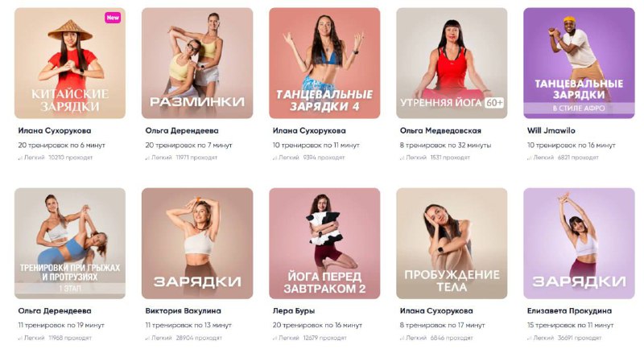Image resolution: width=644 pixels, height=349 pixels.
Task: Click the pink New badge on Китайские зарядки
Action: (x=113, y=17)
